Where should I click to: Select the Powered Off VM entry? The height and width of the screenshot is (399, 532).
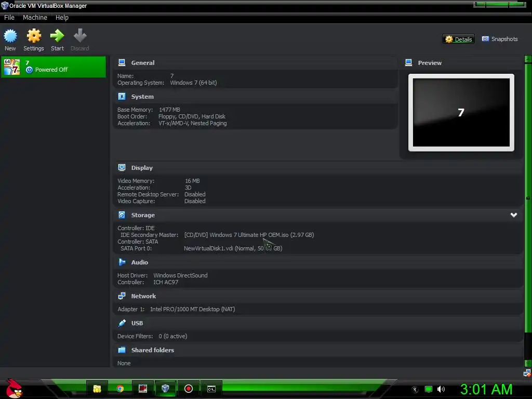coord(54,67)
